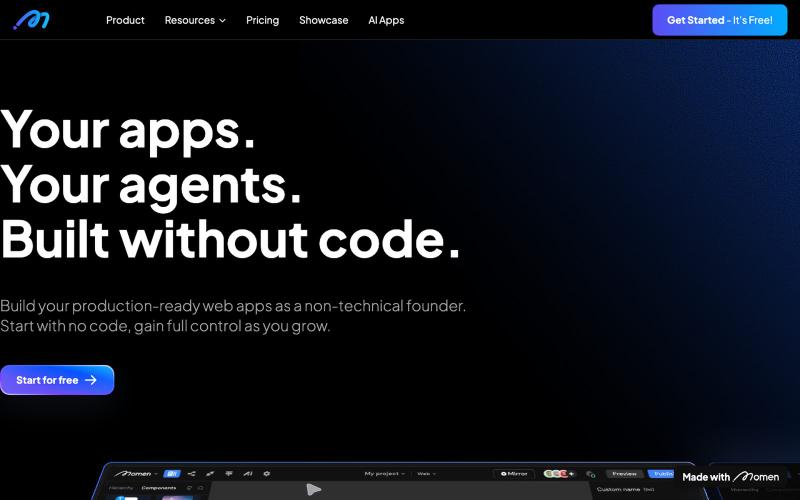Open settings gear in editor toolbar
This screenshot has height=500, width=800.
coord(266,474)
